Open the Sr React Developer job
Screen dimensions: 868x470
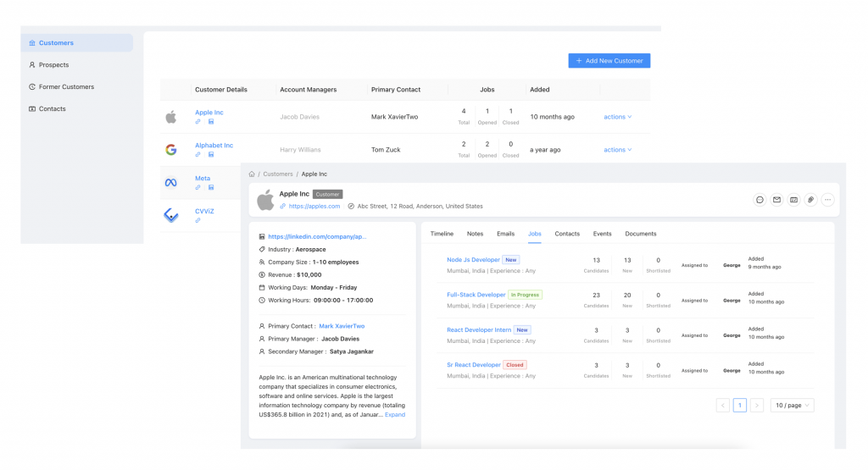click(474, 365)
